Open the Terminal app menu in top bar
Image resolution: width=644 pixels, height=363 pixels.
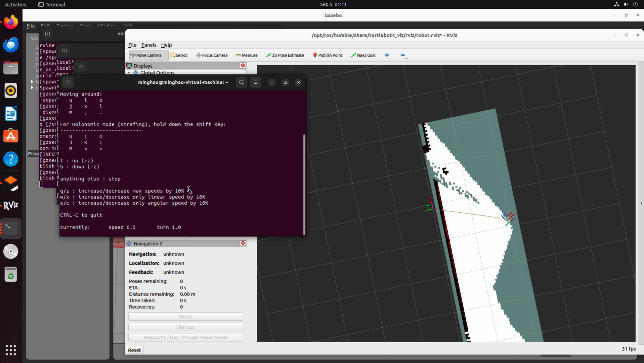(x=52, y=4)
